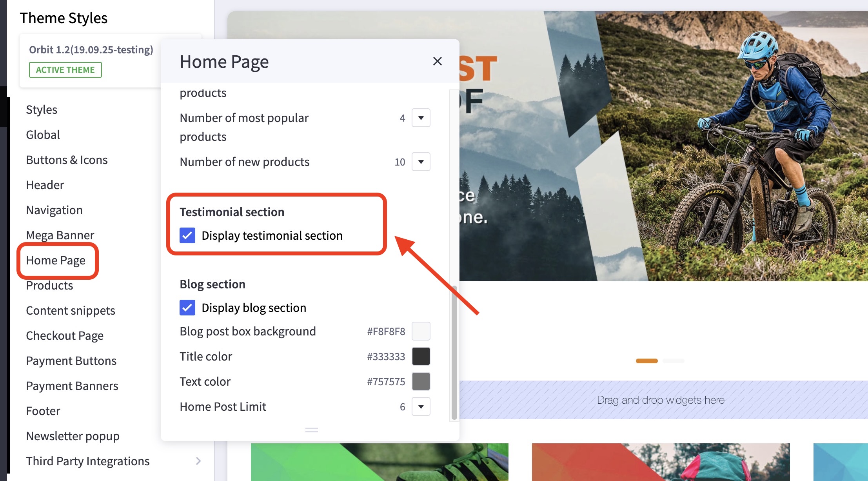This screenshot has height=481, width=868.
Task: Open Number of new products dropdown
Action: point(421,162)
